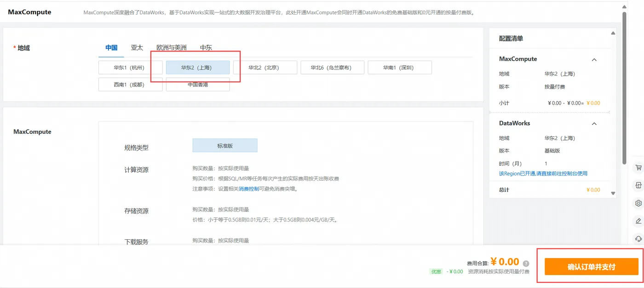Choose region 华北6（乌兰察布）
The width and height of the screenshot is (644, 288).
click(x=333, y=68)
